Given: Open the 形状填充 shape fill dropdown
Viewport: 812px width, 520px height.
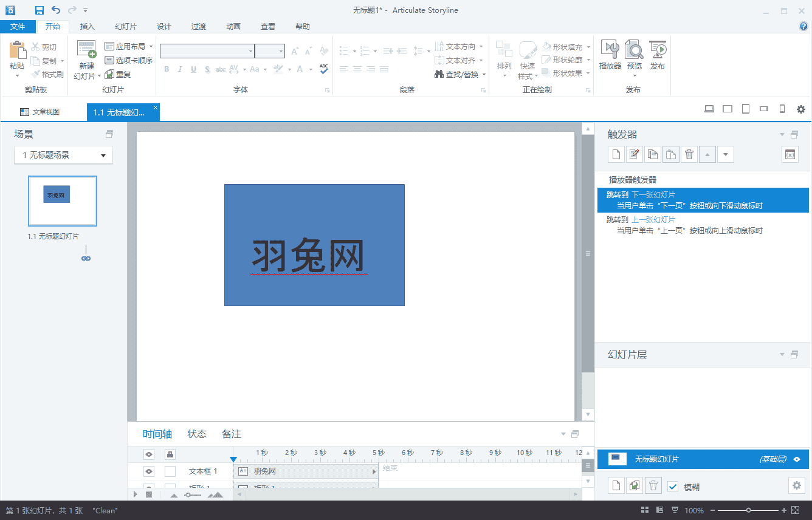Looking at the screenshot, I should click(563, 46).
